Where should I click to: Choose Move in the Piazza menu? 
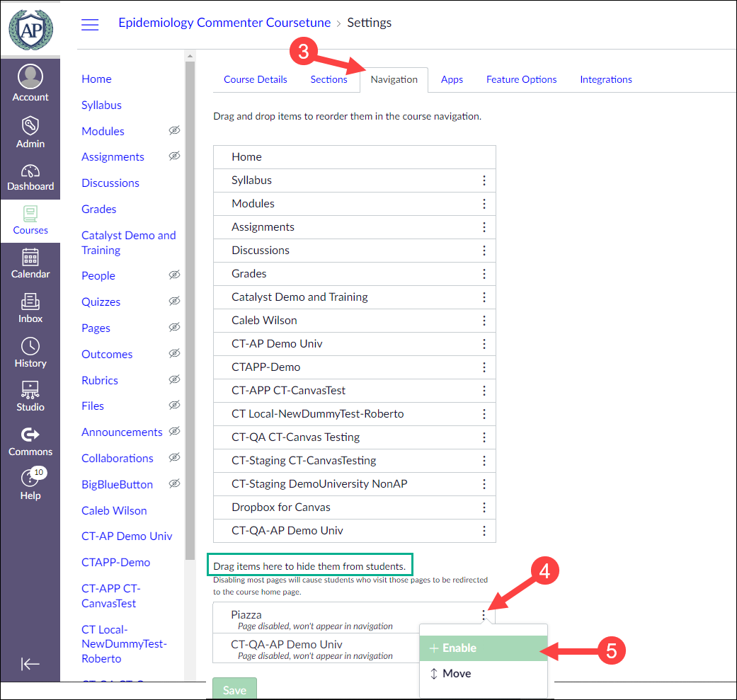(x=484, y=673)
